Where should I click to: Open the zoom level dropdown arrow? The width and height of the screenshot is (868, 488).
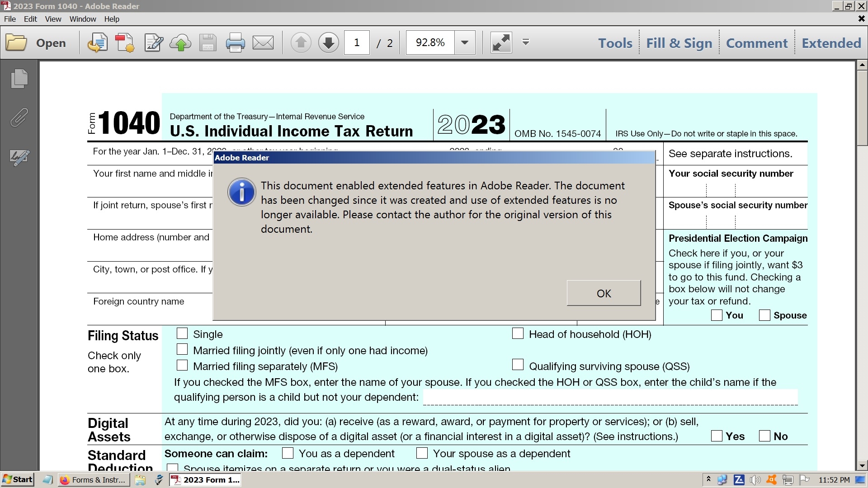click(x=465, y=43)
